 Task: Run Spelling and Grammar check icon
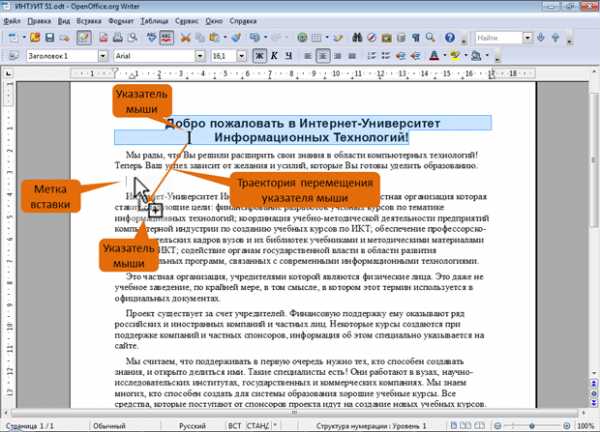(152, 37)
